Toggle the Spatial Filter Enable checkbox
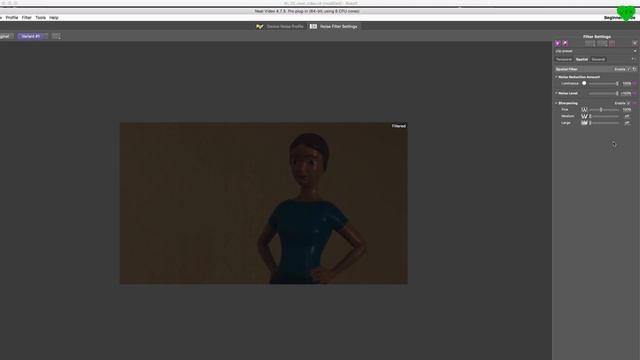Screen dimensions: 640x360 point(629,69)
